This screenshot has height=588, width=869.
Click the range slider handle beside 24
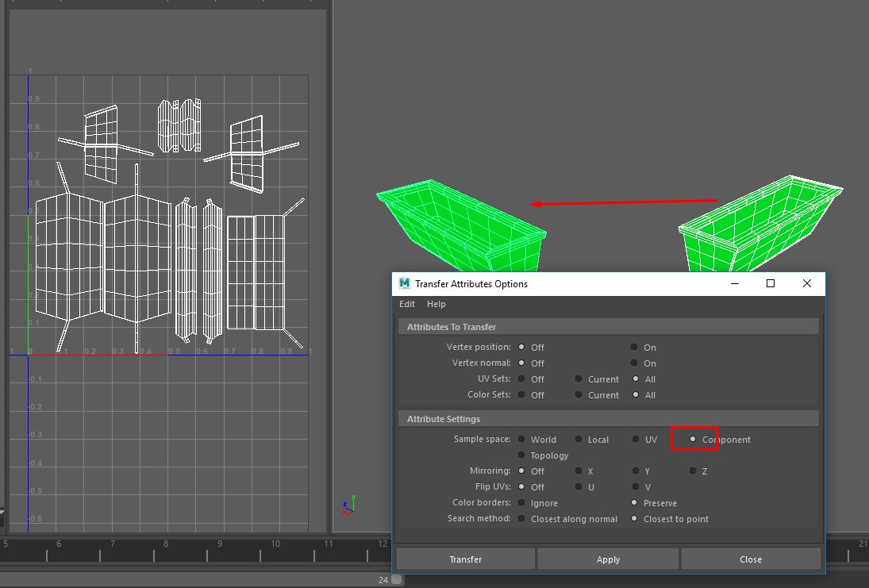(x=397, y=580)
